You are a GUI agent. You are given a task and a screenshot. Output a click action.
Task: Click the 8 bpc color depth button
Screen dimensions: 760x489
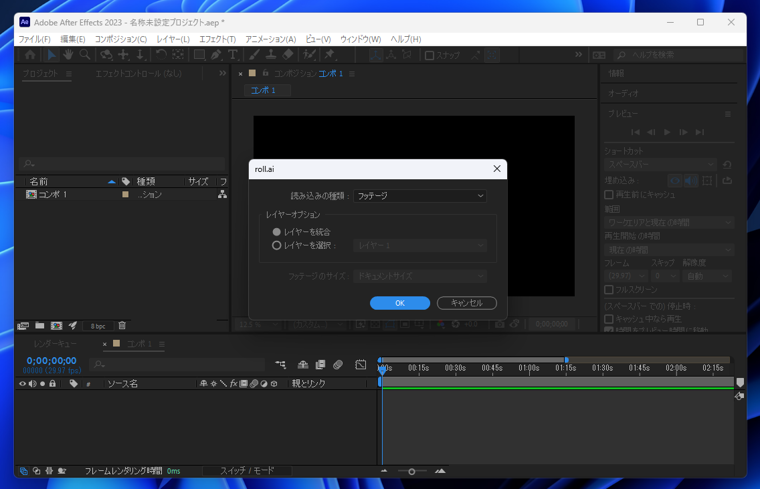point(98,326)
